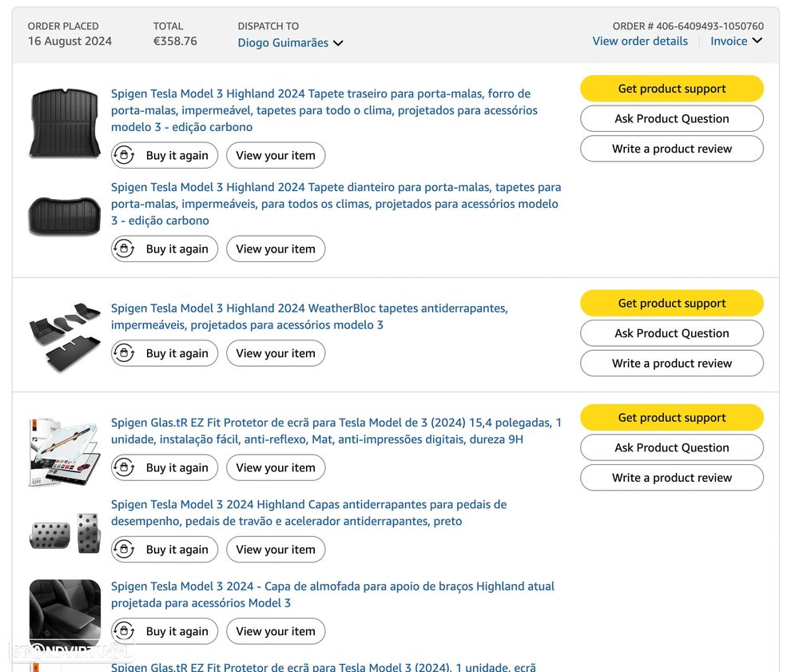This screenshot has width=799, height=672.
Task: Open the rear trunk mat product title link
Action: coord(324,110)
